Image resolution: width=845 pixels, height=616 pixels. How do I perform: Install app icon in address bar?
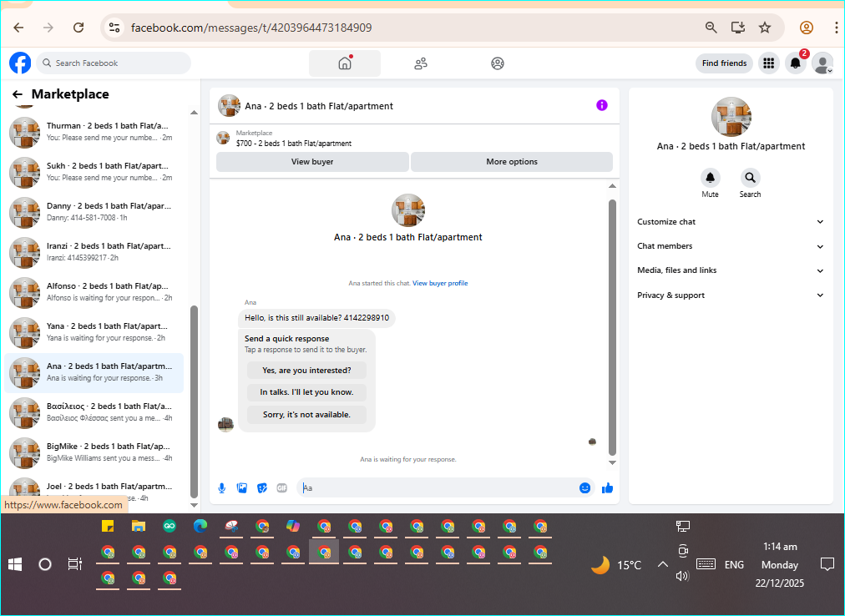(x=738, y=28)
